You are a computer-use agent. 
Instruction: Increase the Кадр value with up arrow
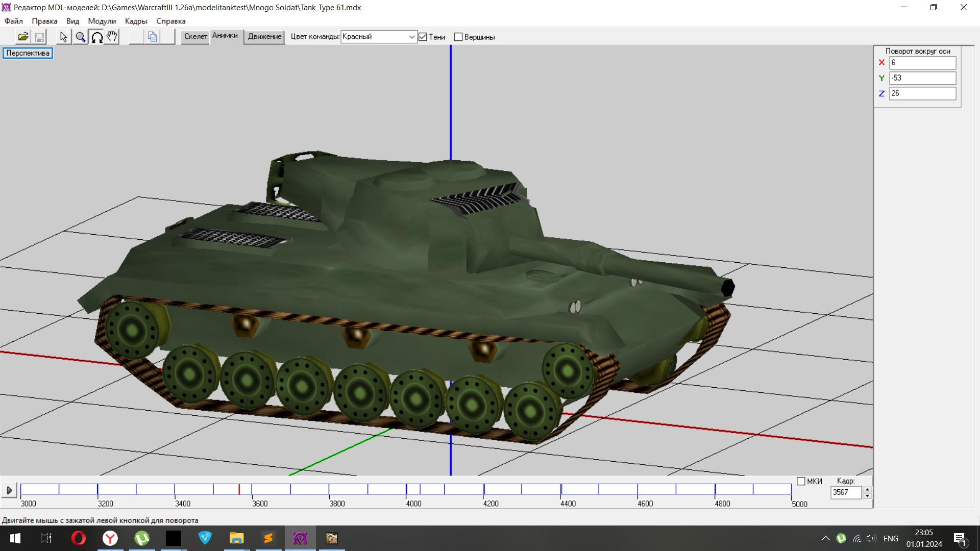pos(867,489)
